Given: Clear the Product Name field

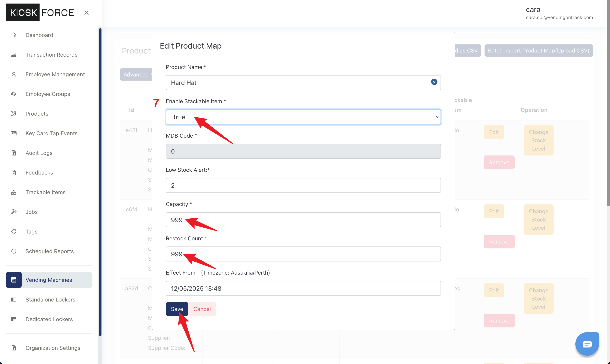Looking at the screenshot, I should click(x=434, y=82).
